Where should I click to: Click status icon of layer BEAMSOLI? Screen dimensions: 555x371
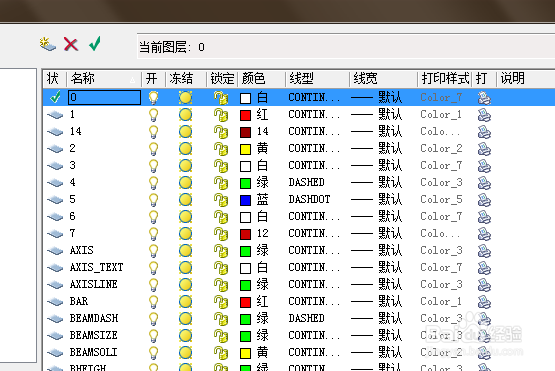tap(55, 353)
